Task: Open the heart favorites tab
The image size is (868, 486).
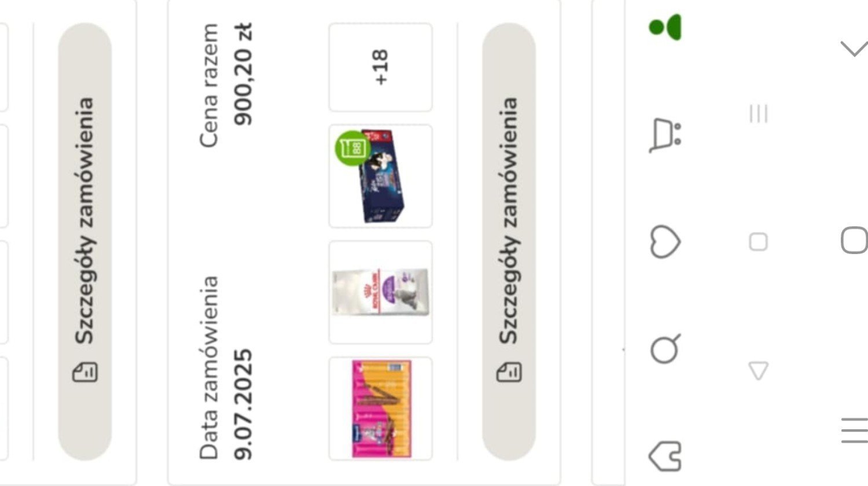Action: pos(665,241)
